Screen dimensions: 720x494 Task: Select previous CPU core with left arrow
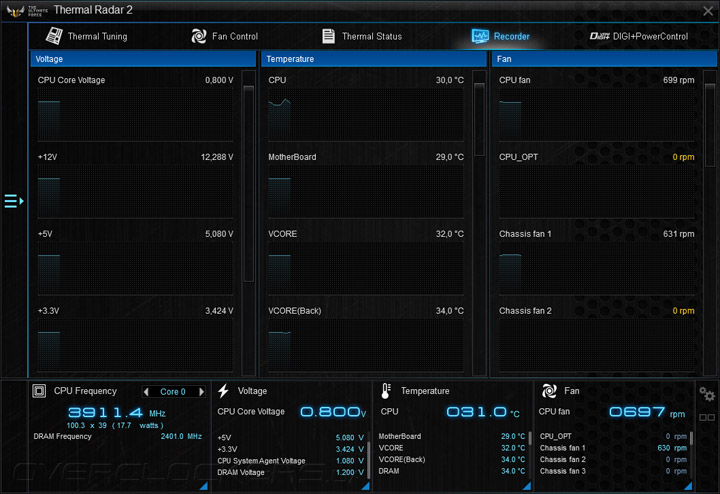click(x=146, y=392)
